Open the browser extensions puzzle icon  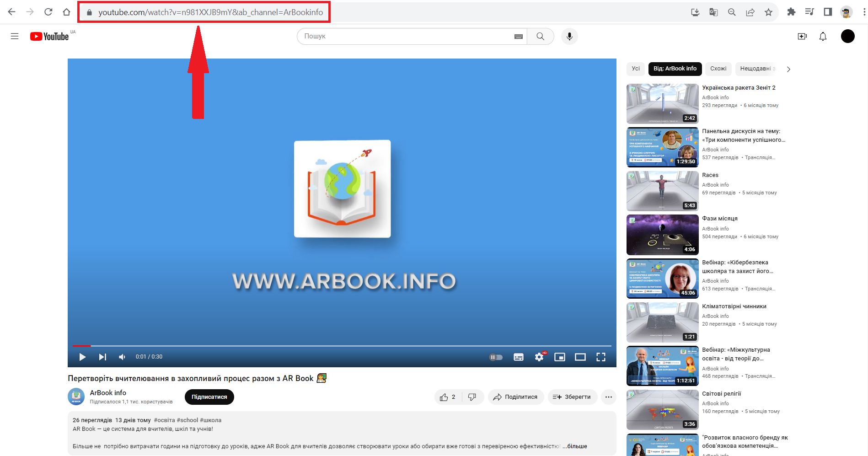(x=791, y=12)
